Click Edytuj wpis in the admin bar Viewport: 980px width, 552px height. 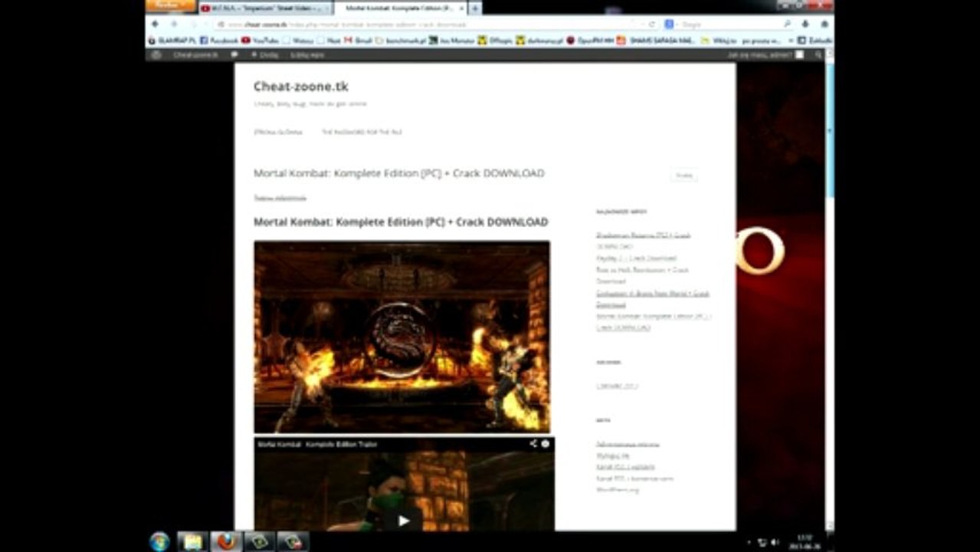pyautogui.click(x=306, y=55)
